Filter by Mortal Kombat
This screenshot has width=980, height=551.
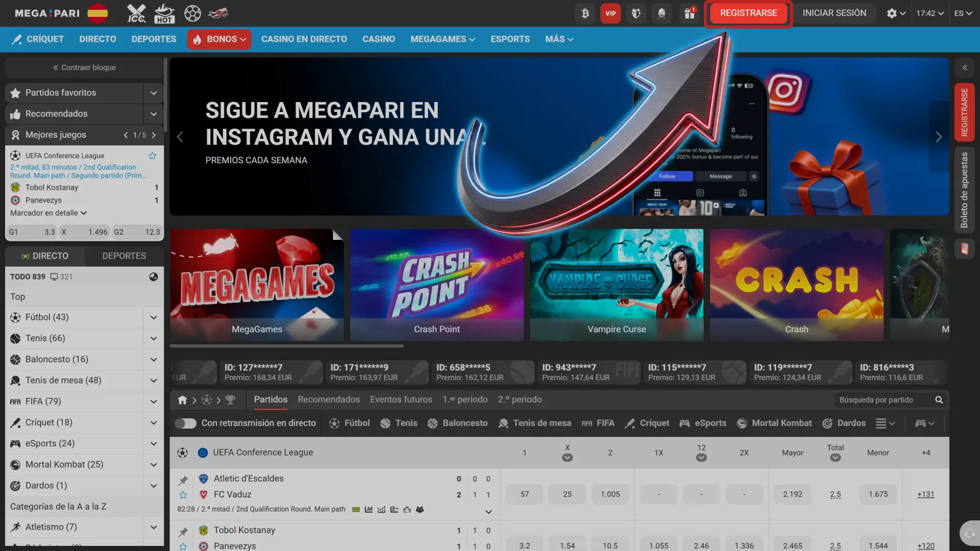pyautogui.click(x=774, y=423)
